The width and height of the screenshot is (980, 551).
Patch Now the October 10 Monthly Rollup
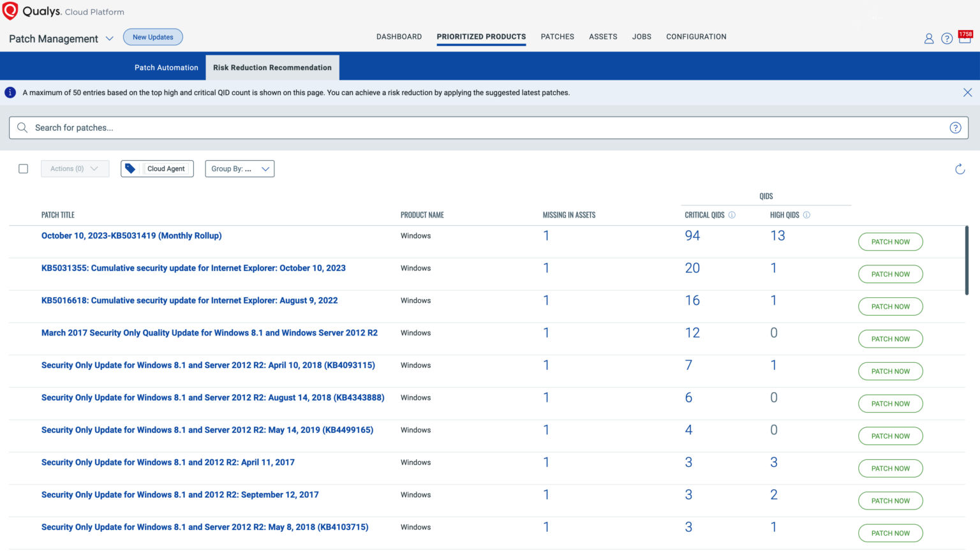(x=890, y=242)
